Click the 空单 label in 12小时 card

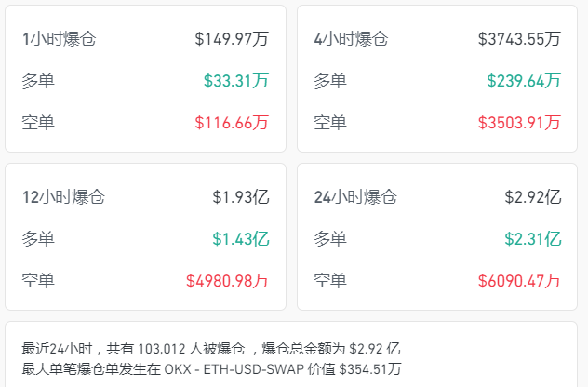38,280
